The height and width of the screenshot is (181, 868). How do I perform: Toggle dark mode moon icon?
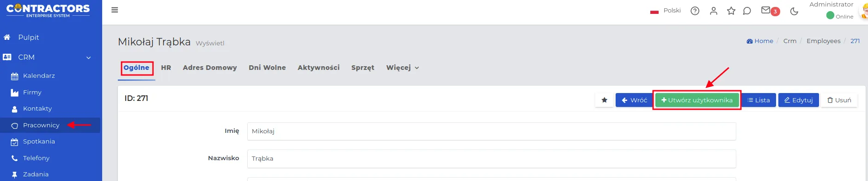(794, 11)
